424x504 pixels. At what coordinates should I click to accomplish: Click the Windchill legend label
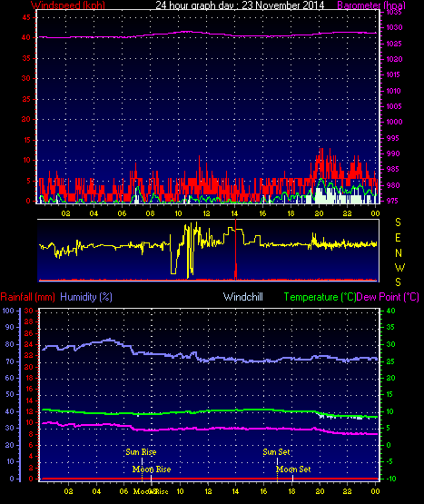pyautogui.click(x=243, y=297)
